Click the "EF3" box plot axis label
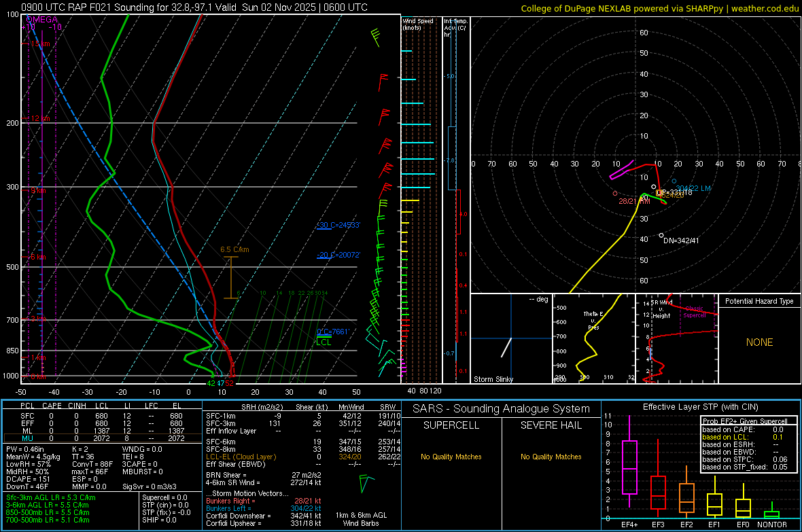Screen dimensions: 802x532 pos(658,525)
